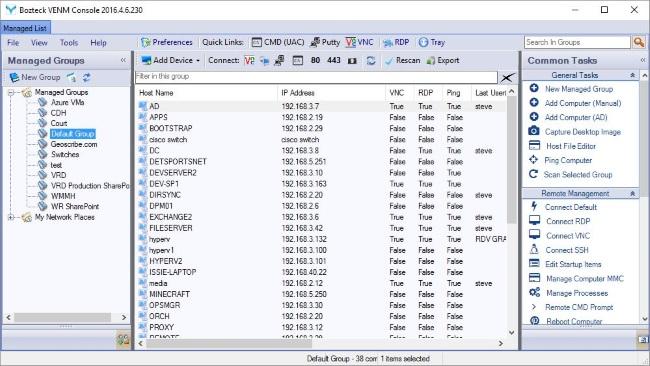650x366 pixels.
Task: Click Scan Selected Group task
Action: coord(578,175)
